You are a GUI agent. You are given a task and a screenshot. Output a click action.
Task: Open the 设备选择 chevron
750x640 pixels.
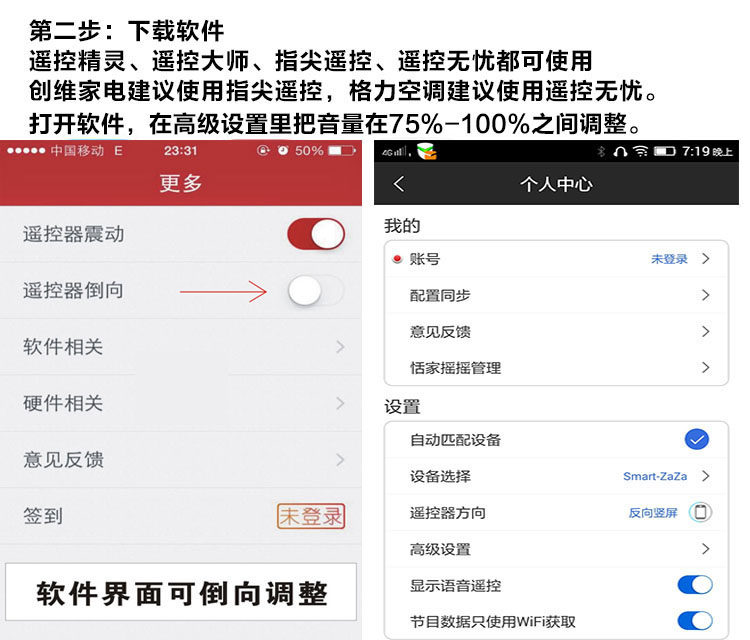pyautogui.click(x=706, y=476)
